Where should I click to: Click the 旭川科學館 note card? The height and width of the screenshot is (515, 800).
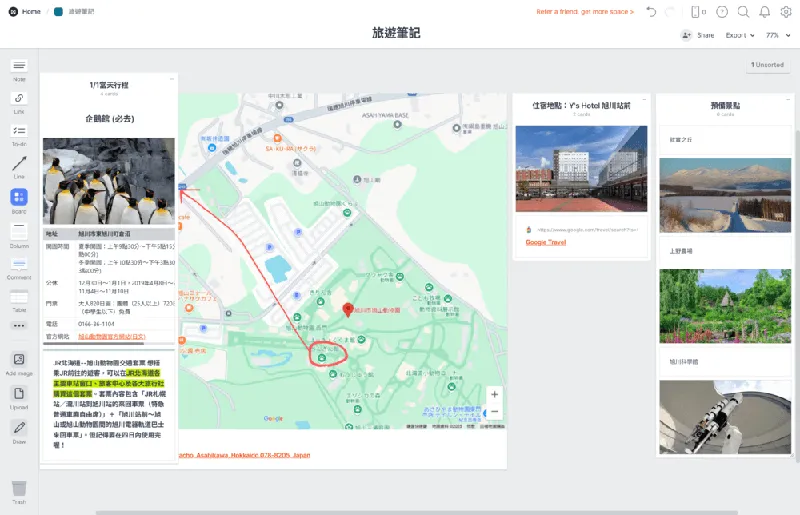(x=725, y=362)
